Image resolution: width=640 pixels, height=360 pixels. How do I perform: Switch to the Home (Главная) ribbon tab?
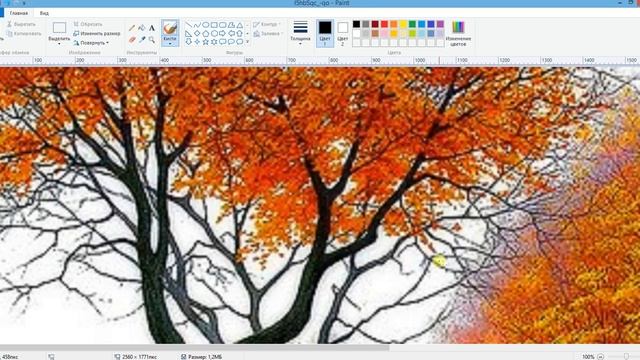(19, 13)
